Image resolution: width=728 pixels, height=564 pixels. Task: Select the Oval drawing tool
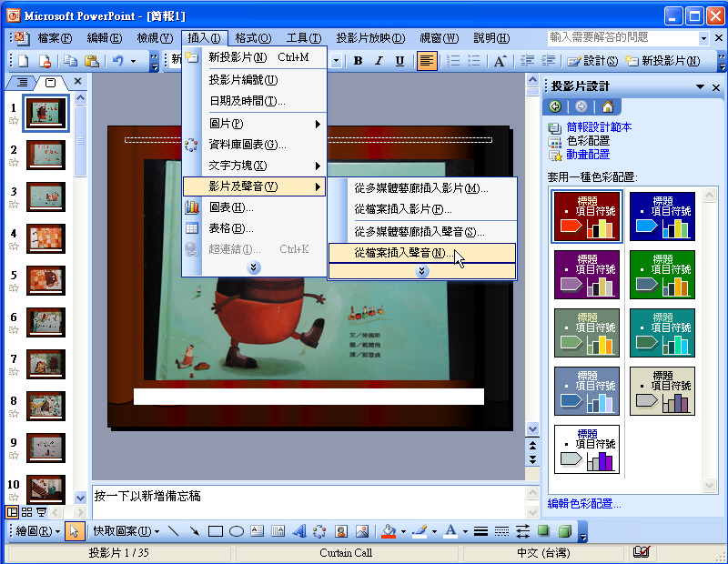click(237, 530)
